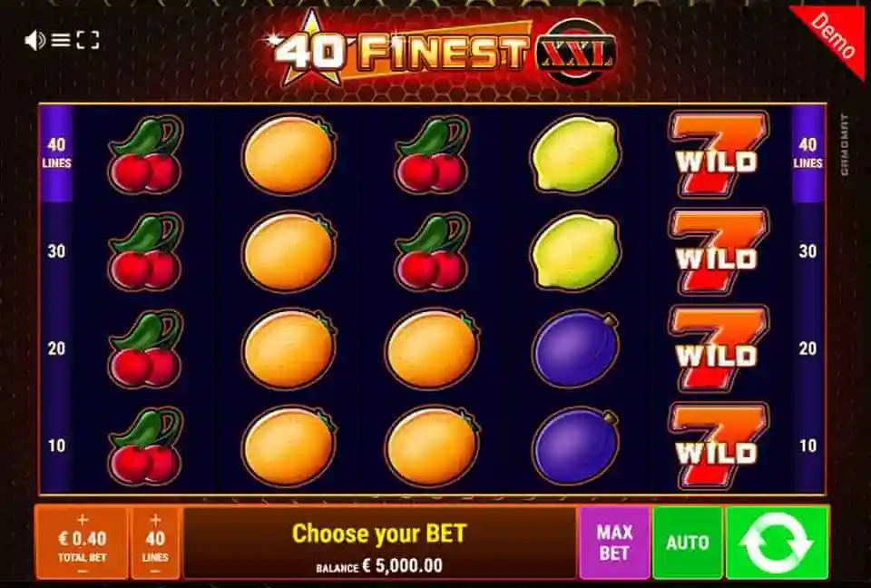Spin the reels with green button

click(x=777, y=543)
